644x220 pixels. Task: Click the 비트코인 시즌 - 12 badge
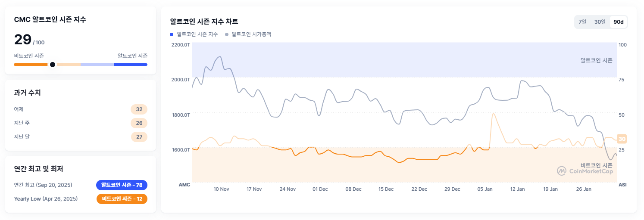coord(122,199)
